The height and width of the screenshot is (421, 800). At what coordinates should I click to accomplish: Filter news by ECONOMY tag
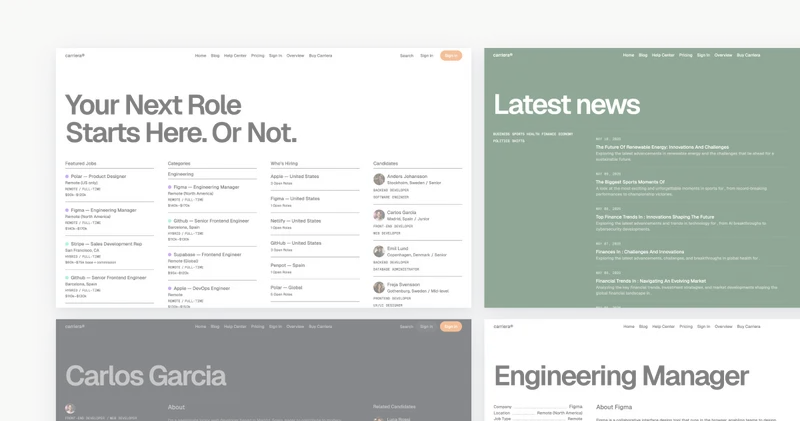pyautogui.click(x=565, y=134)
